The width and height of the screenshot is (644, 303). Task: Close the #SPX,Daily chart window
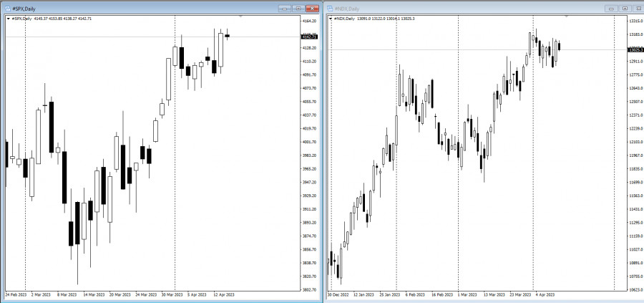pyautogui.click(x=313, y=8)
